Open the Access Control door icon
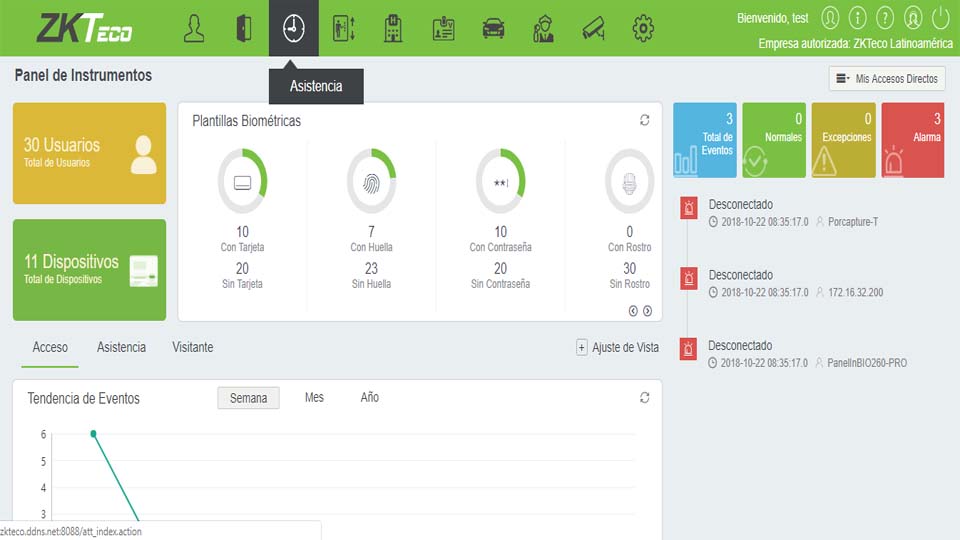This screenshot has height=540, width=960. click(x=244, y=28)
